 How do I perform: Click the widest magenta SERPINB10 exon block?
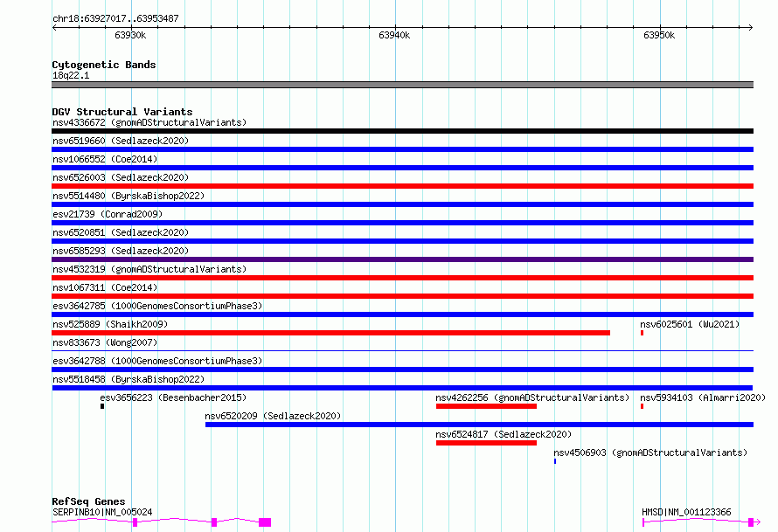pos(265,522)
